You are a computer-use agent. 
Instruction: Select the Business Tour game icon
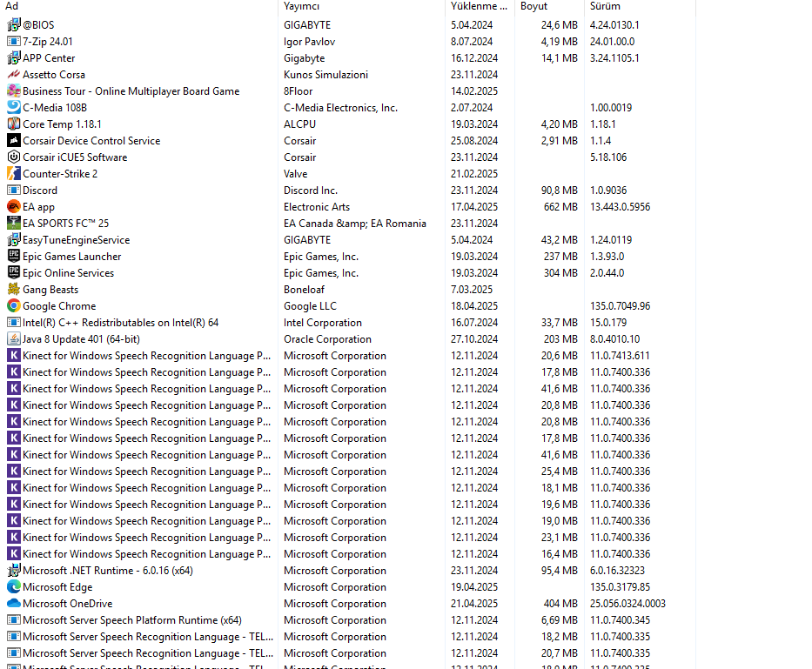14,91
